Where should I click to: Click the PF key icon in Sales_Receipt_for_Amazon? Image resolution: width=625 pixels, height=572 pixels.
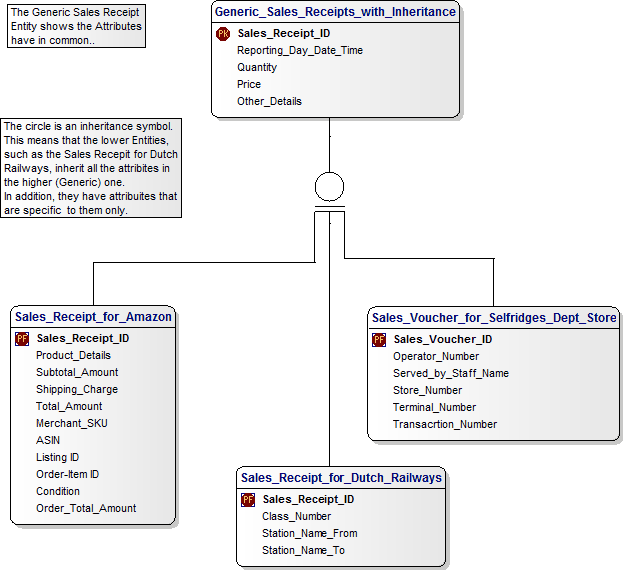[x=22, y=339]
